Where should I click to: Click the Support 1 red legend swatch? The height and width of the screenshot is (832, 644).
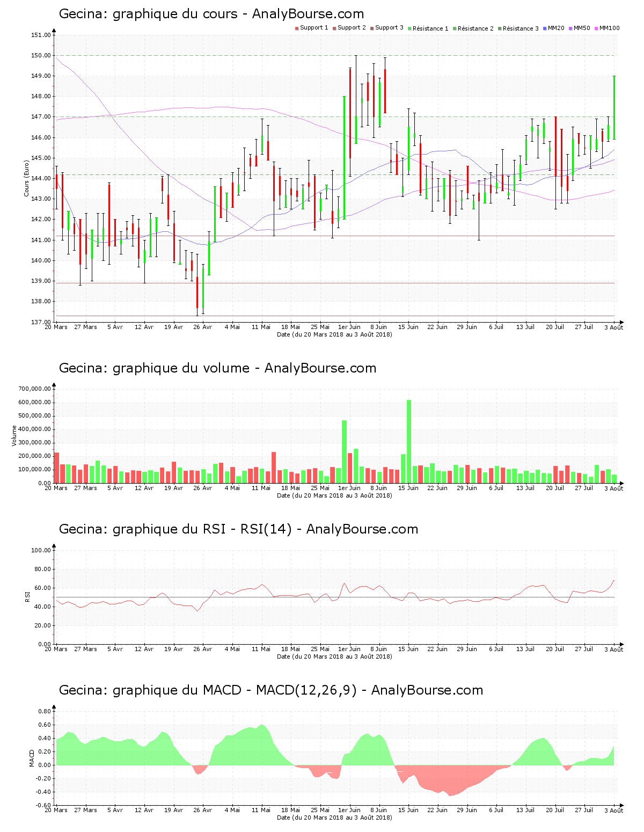click(x=297, y=28)
